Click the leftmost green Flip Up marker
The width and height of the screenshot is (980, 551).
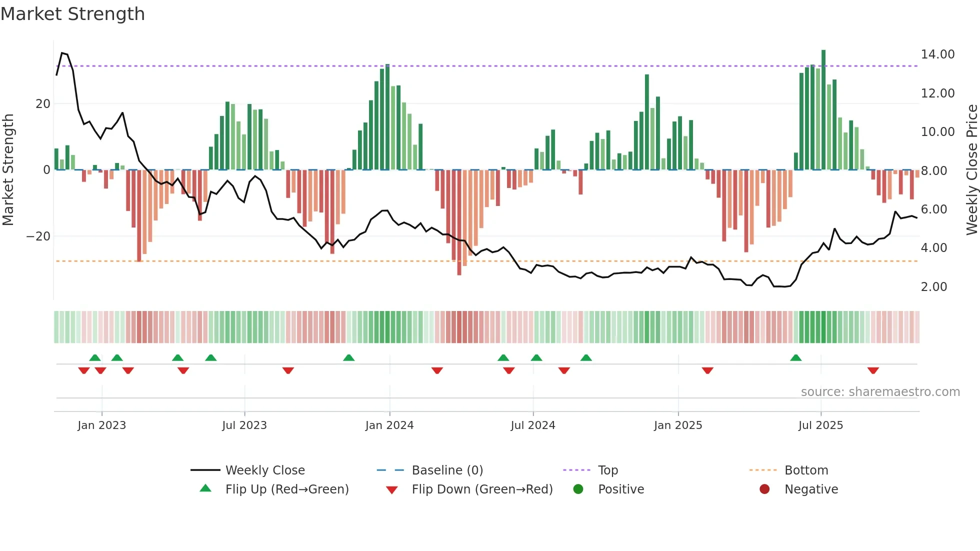[x=95, y=357]
